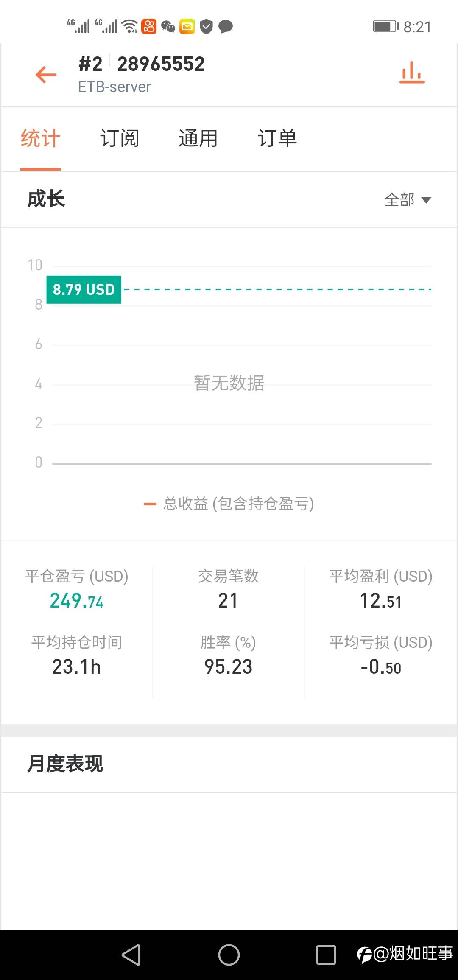Image resolution: width=458 pixels, height=980 pixels.
Task: Tap the shield security status icon
Action: pyautogui.click(x=206, y=27)
